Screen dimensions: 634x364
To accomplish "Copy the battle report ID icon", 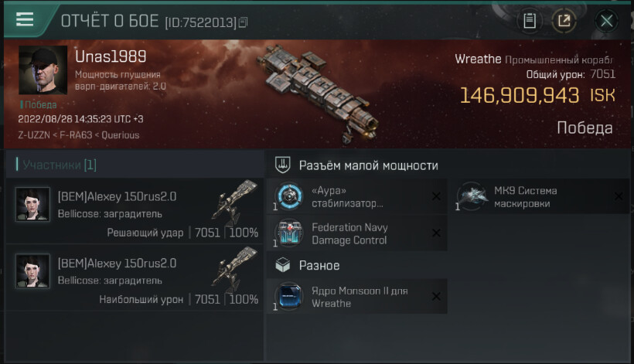I will [x=243, y=22].
